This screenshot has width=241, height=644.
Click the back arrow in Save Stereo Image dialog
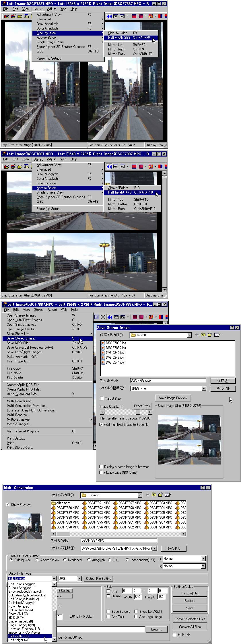[197, 335]
